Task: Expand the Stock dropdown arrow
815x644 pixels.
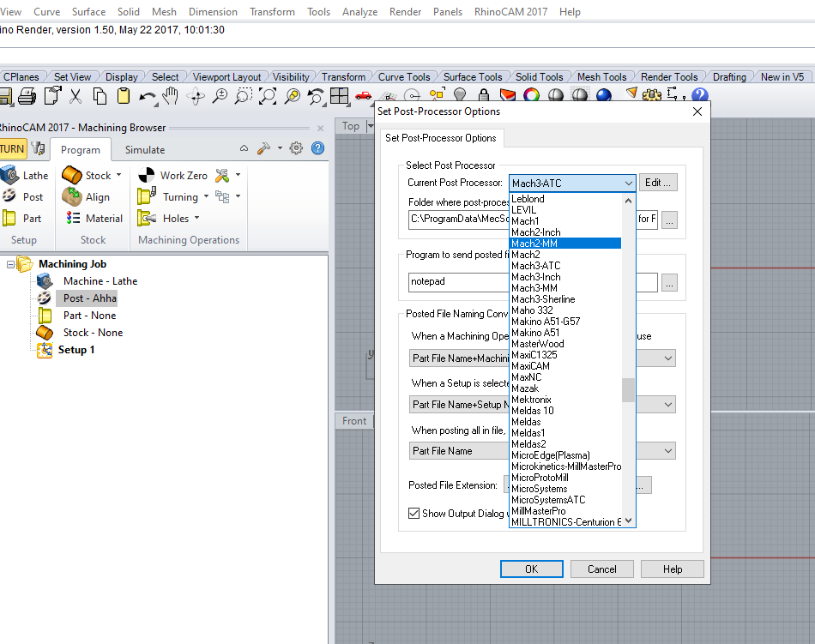Action: coord(119,175)
